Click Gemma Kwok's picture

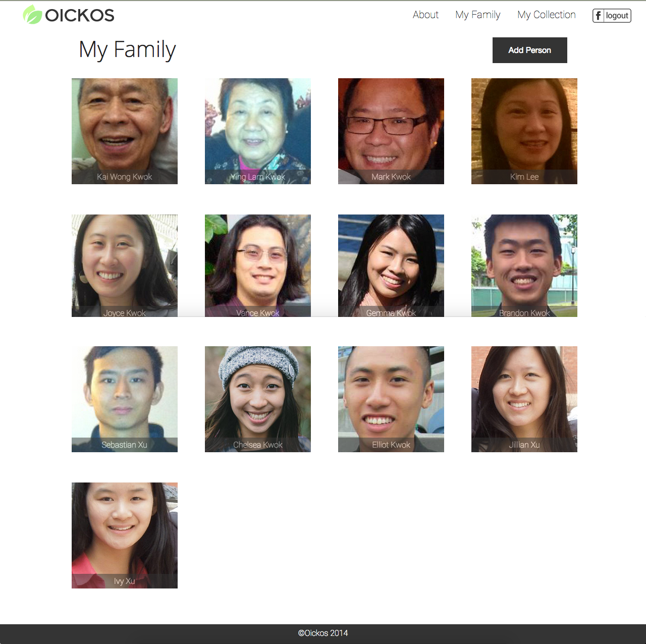pos(391,265)
